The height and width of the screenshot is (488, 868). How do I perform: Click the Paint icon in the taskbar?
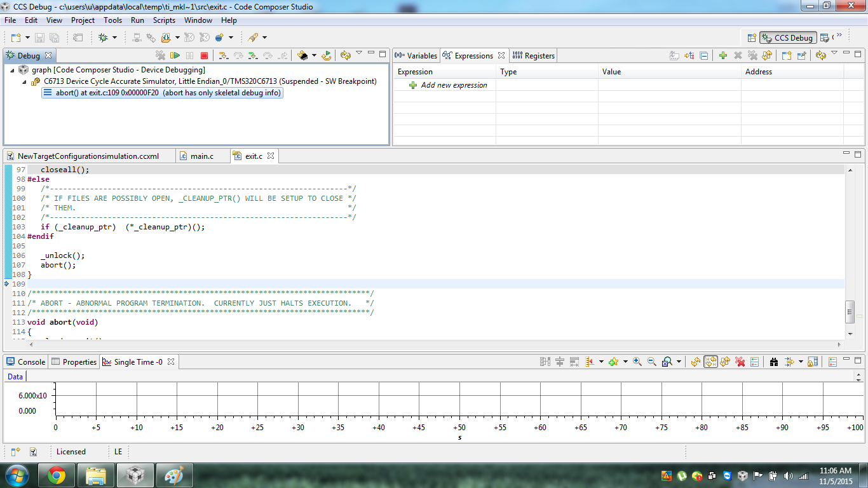(173, 475)
